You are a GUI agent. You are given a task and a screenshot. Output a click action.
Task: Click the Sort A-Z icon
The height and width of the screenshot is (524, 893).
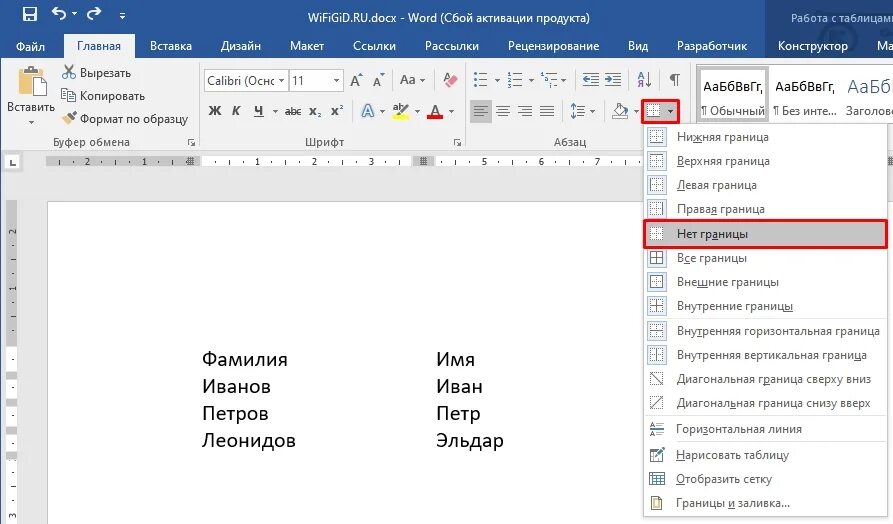pos(644,80)
